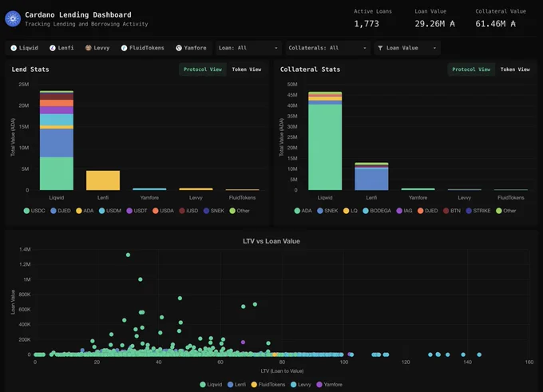The image size is (543, 392).
Task: Toggle SNEK series in Lend Stats legend
Action: pos(214,211)
